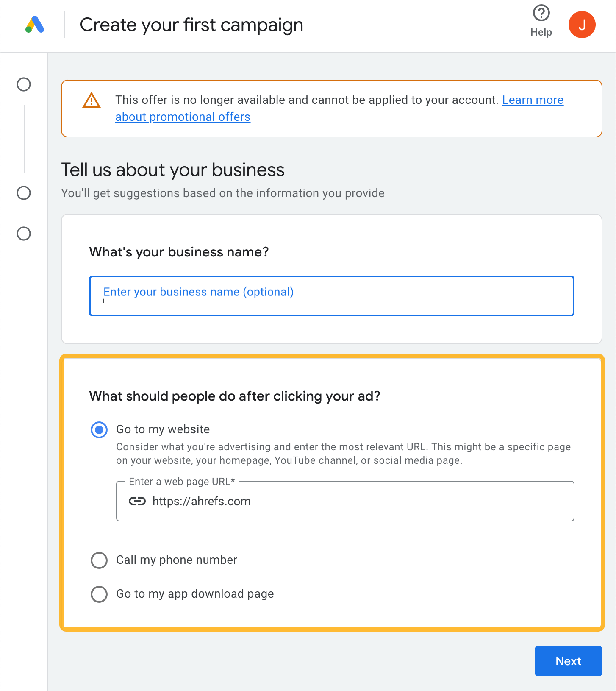This screenshot has width=616, height=691.
Task: Select Go to my app download page
Action: [x=99, y=594]
